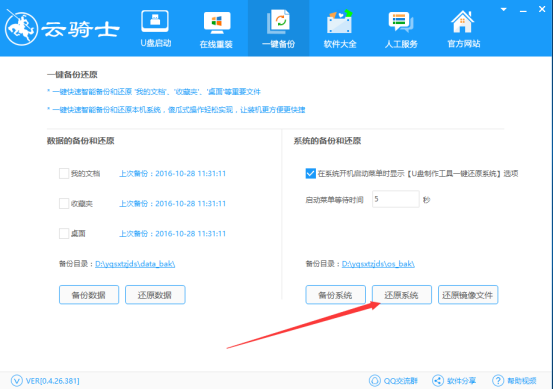554x390 pixels.
Task: Click the 系统的备份和还原 heading
Action: pyautogui.click(x=327, y=141)
